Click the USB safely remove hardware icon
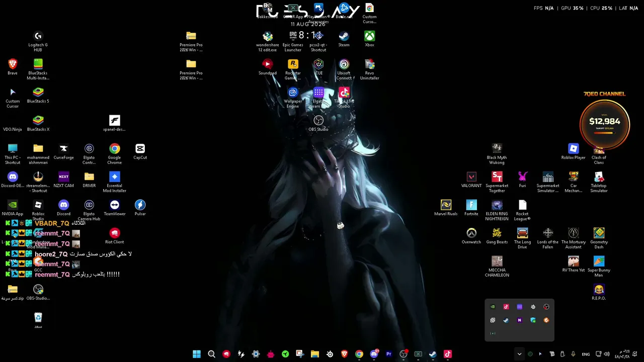 (x=562, y=354)
